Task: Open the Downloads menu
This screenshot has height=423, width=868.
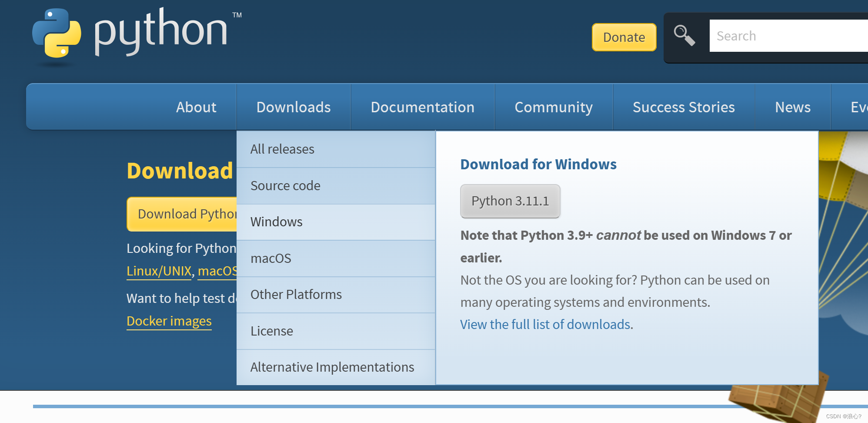Action: (x=294, y=107)
